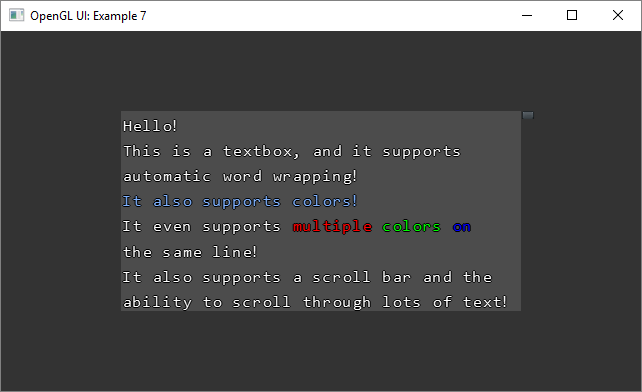642x392 pixels.
Task: Click the red word 'multiple'
Action: tap(332, 227)
